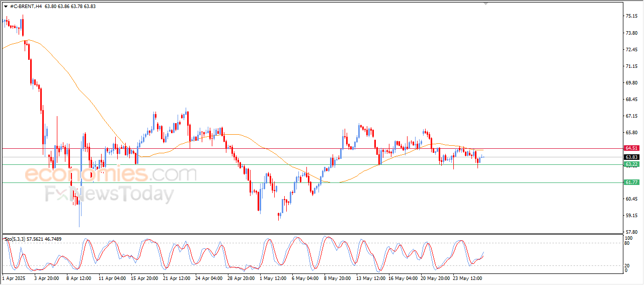Click the 1 Apr 2025 date label
Image resolution: width=644 pixels, height=285 pixels.
click(14, 277)
